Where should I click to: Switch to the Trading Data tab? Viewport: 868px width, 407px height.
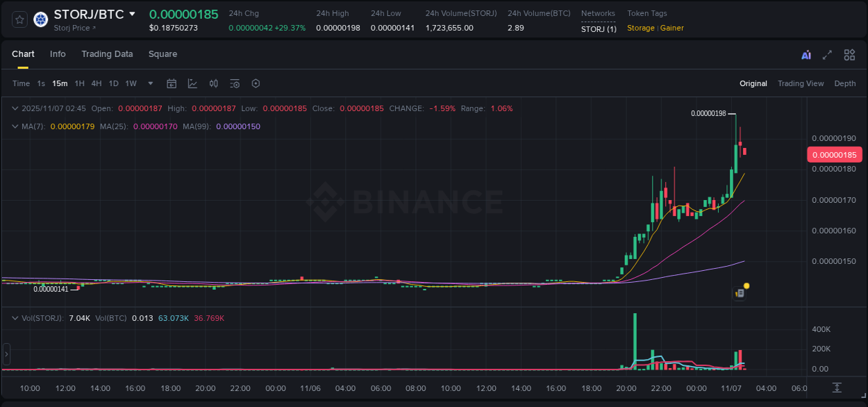[x=107, y=53]
